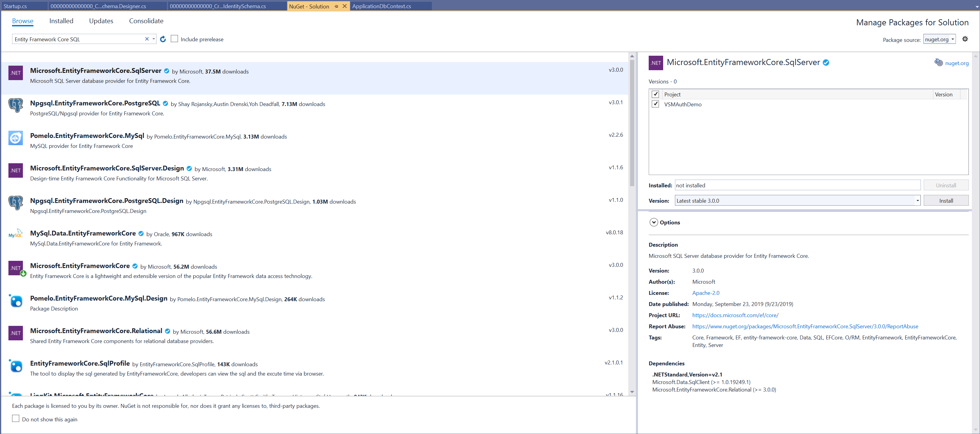Select the MySql.Data.EntityFrameworkCore package name
Screen dimensions: 980x434
pyautogui.click(x=83, y=233)
